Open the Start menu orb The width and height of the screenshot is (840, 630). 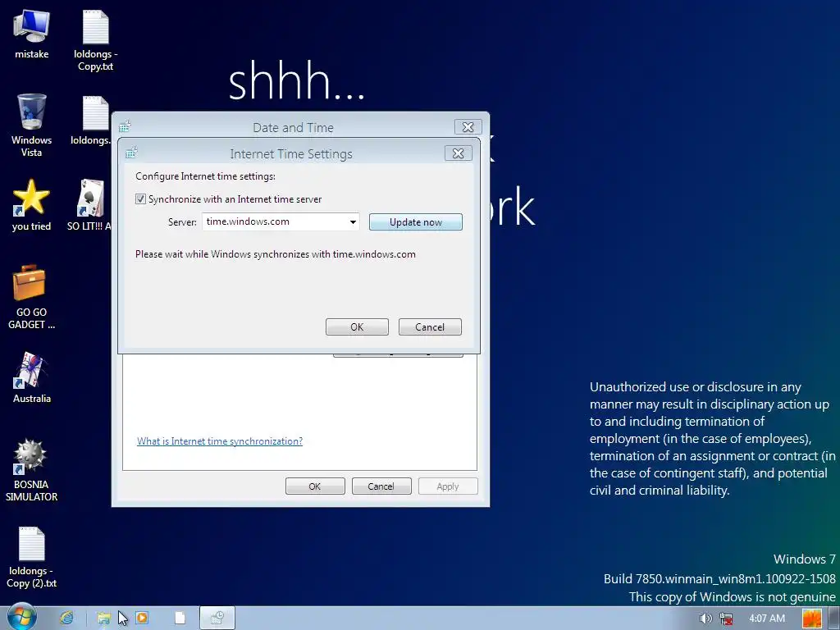(x=21, y=618)
